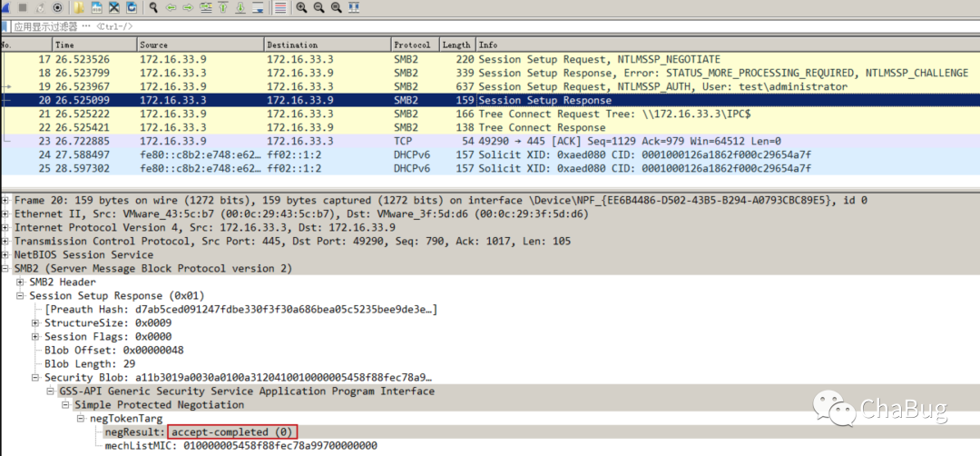Screen dimensions: 980x456
Task: Go back to previous packet
Action: (x=171, y=7)
